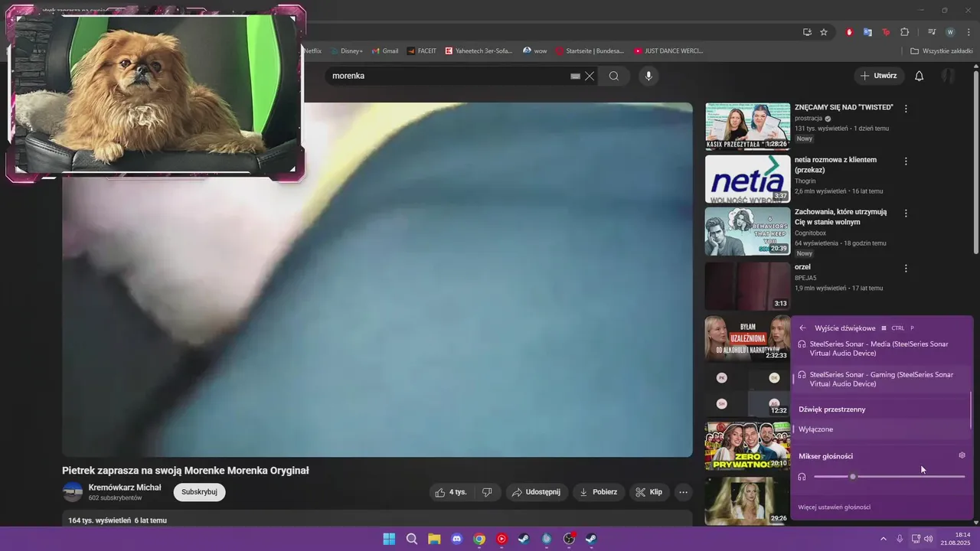Start voice search with microphone icon
Screen dimensions: 980x551
(x=648, y=76)
